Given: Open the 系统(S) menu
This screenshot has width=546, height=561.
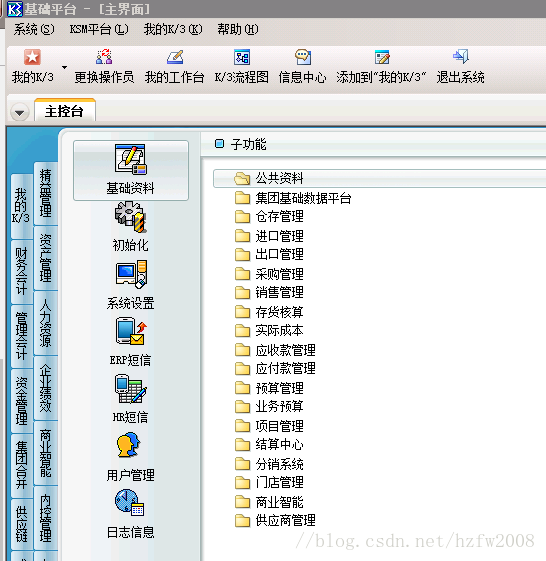Looking at the screenshot, I should pyautogui.click(x=34, y=29).
